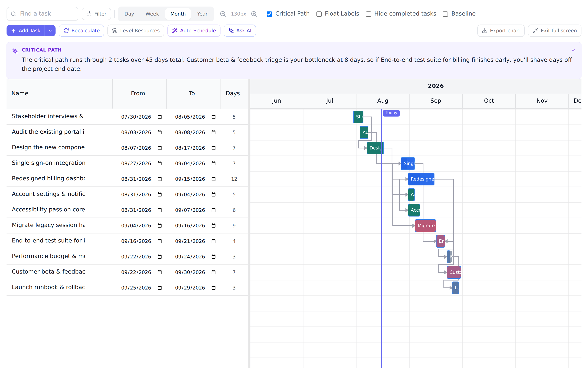The width and height of the screenshot is (588, 368).
Task: Click the Add Task button
Action: click(26, 31)
